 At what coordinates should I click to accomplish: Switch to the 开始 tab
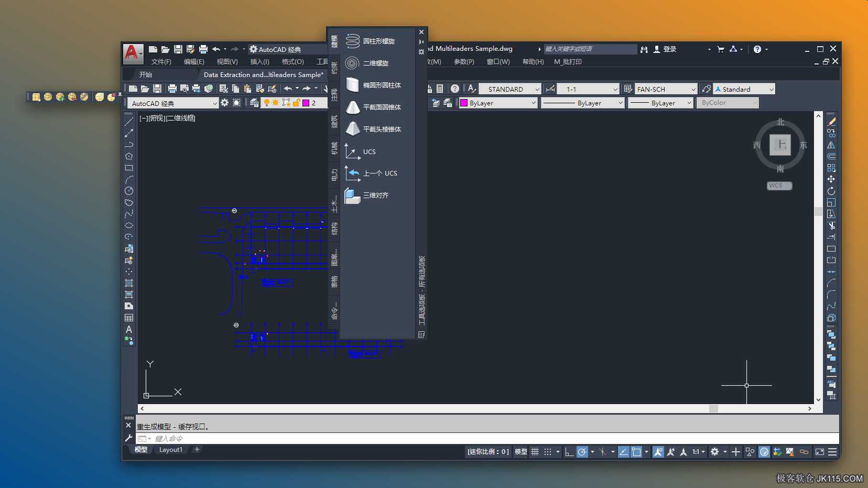tap(146, 74)
